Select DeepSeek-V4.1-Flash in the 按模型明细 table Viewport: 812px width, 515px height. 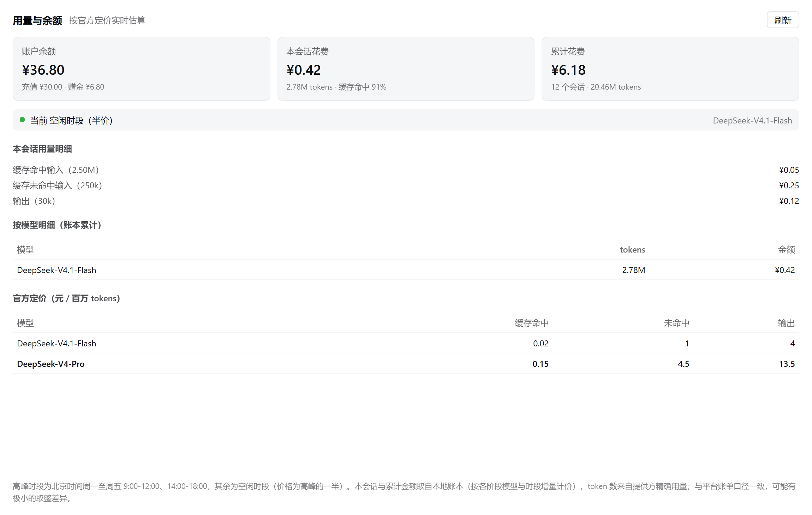coord(56,270)
